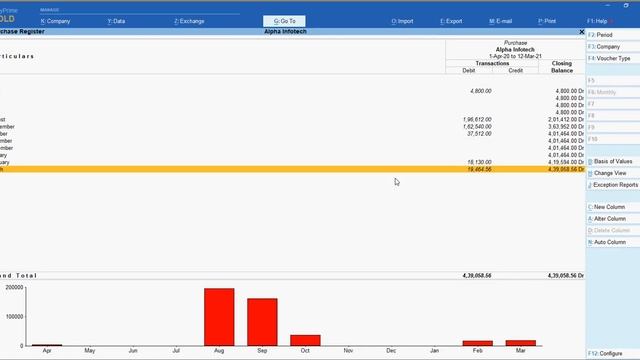This screenshot has width=640, height=360.
Task: Restore the application window
Action: point(626,5)
